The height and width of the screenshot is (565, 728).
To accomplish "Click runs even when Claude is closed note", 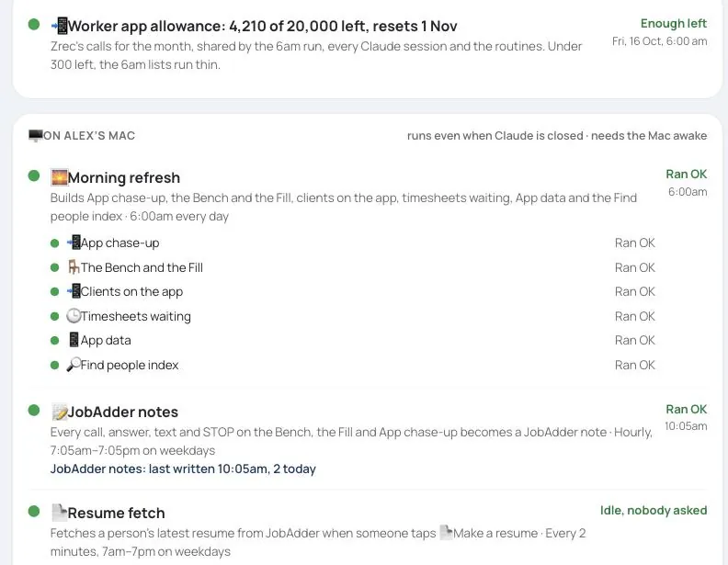I will click(x=557, y=135).
